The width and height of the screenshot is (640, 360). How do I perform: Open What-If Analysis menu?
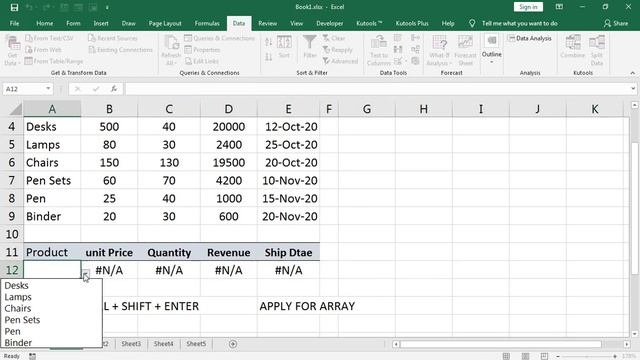pos(439,51)
